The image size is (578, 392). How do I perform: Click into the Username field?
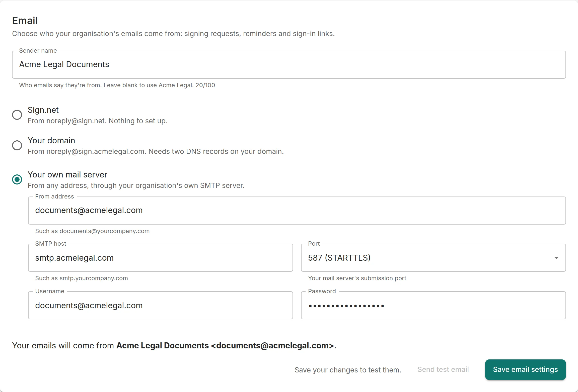click(160, 305)
